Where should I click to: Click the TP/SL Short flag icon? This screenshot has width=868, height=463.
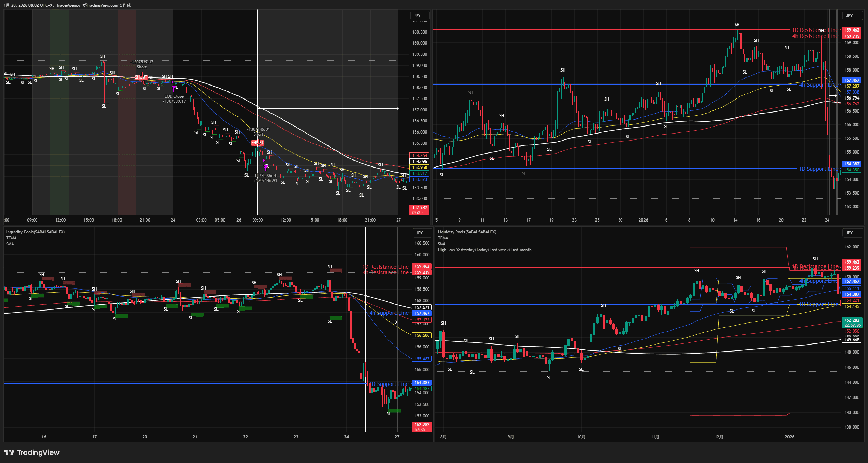266,168
